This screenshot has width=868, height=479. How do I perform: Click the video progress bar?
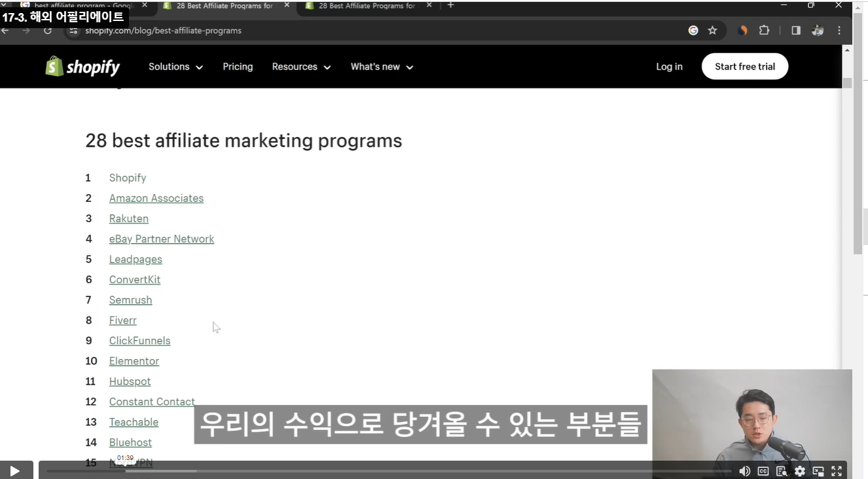pos(393,471)
